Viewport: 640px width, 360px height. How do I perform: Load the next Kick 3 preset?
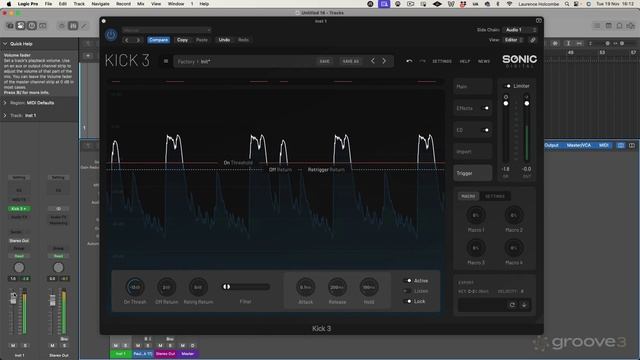coord(384,61)
